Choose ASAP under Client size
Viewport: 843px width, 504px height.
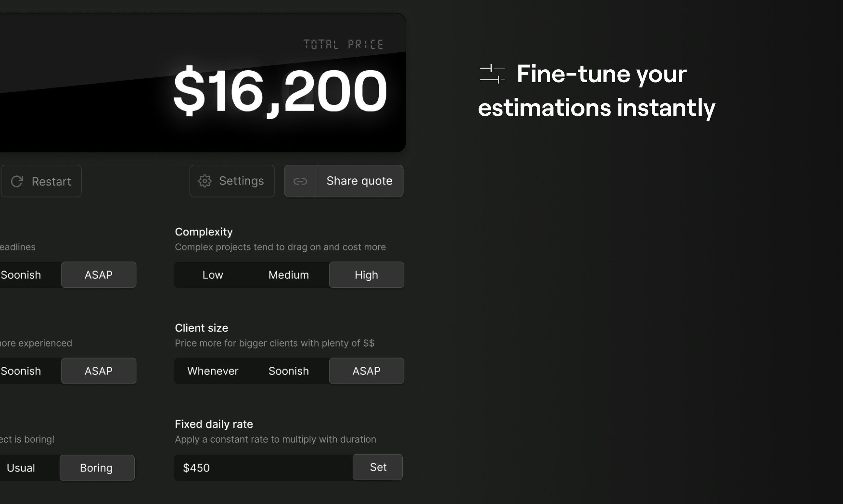tap(366, 371)
